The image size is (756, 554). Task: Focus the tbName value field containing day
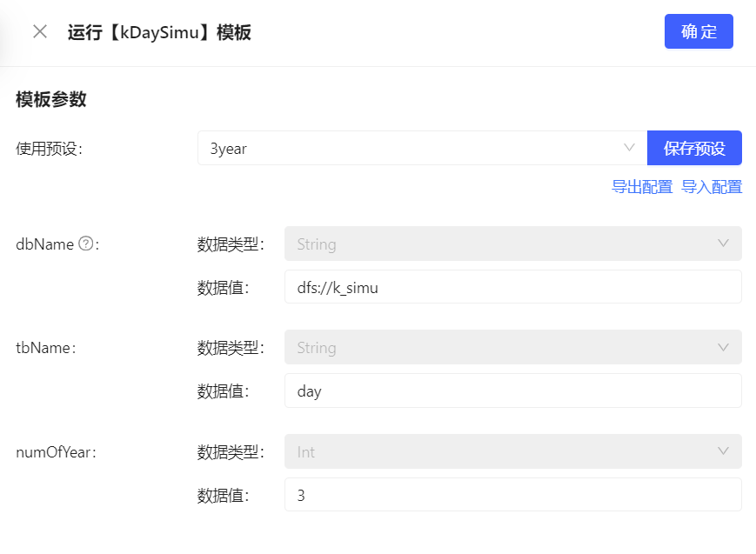[512, 391]
